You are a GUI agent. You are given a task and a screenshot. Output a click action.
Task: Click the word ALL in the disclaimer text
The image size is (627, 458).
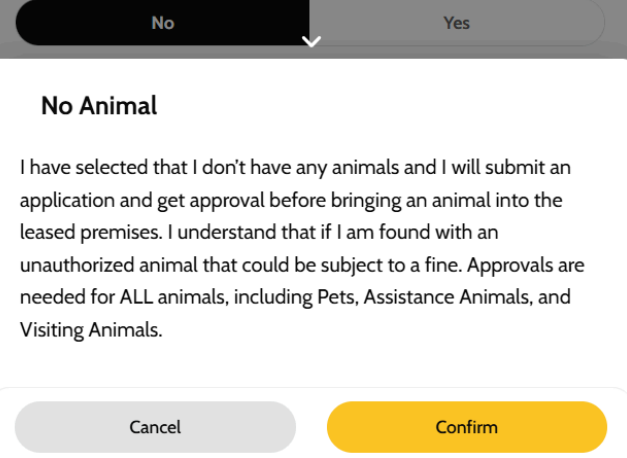click(x=136, y=297)
